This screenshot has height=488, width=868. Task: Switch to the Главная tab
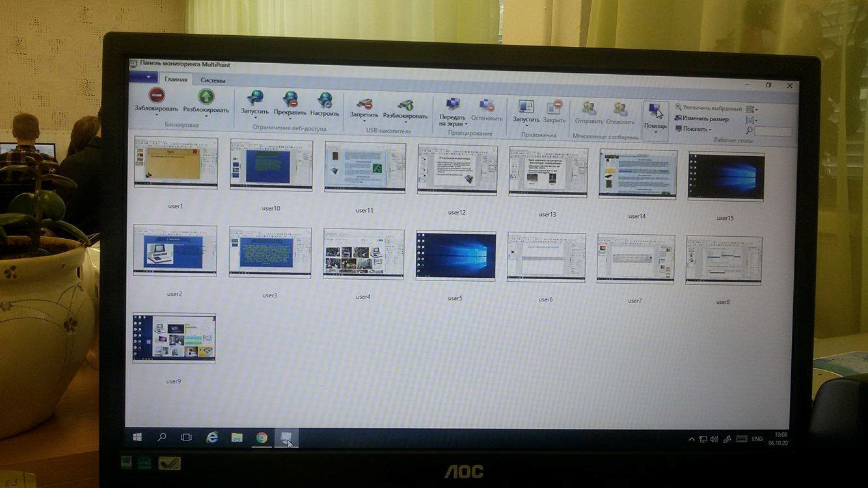pos(176,79)
